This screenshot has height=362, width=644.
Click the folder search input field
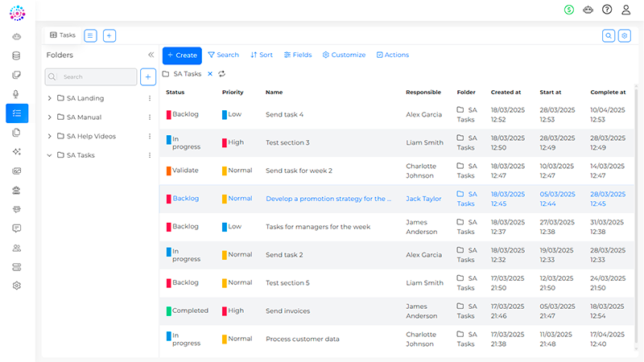tap(91, 76)
